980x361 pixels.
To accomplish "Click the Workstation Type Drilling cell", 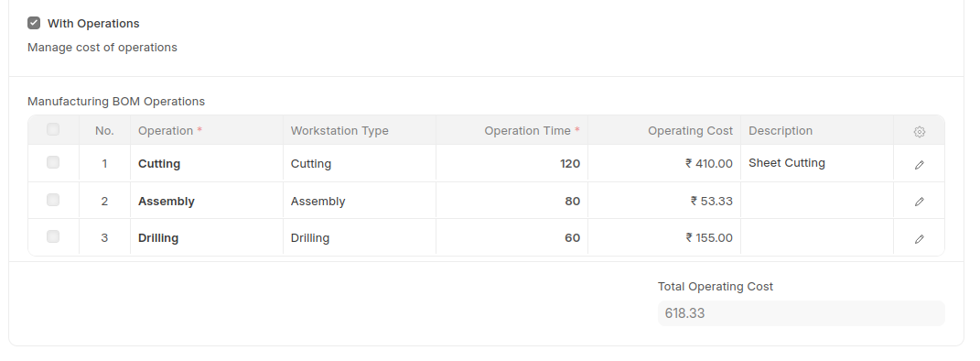I will pos(359,237).
